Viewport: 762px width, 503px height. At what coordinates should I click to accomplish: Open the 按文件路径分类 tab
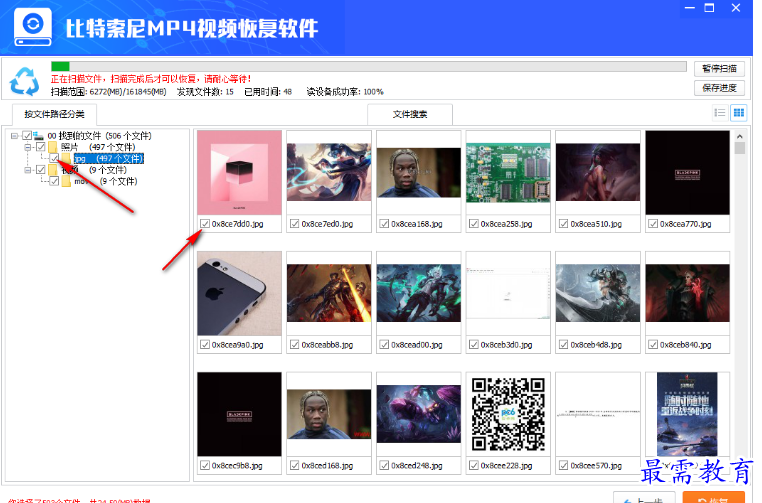54,114
